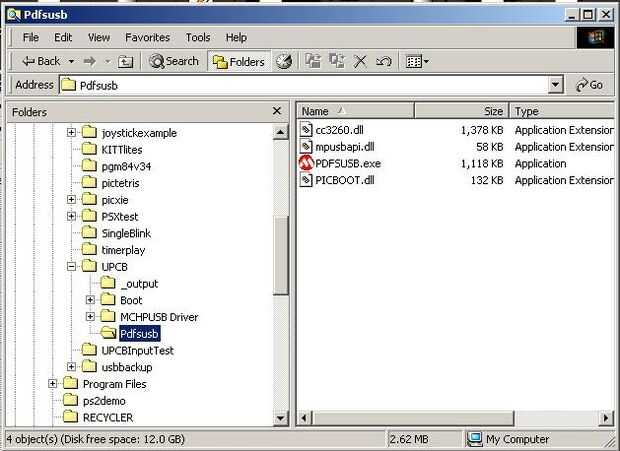Image resolution: width=620 pixels, height=451 pixels.
Task: Click the Pdfsusb title bar icon
Action: pyautogui.click(x=13, y=15)
